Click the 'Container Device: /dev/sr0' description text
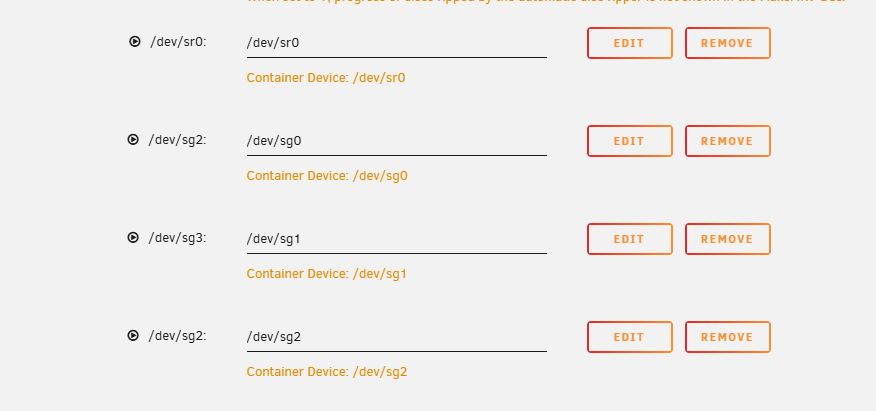The image size is (876, 411). pyautogui.click(x=326, y=78)
